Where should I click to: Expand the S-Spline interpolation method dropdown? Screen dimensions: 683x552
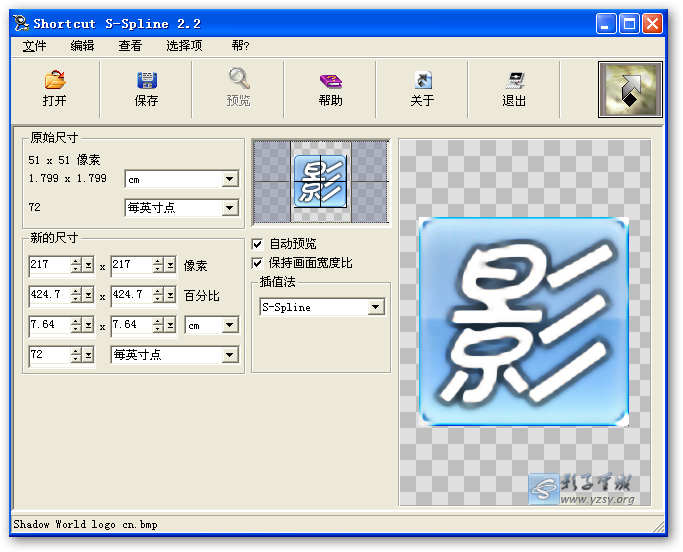point(376,308)
